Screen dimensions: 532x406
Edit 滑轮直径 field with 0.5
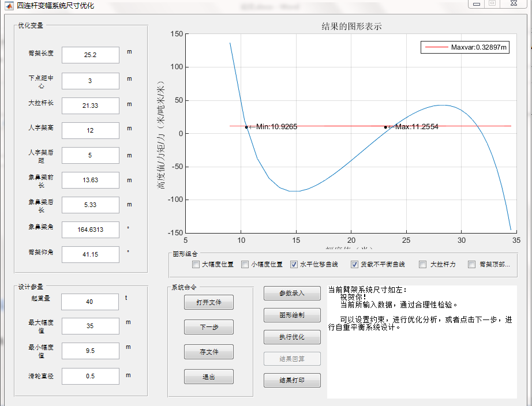91,376
